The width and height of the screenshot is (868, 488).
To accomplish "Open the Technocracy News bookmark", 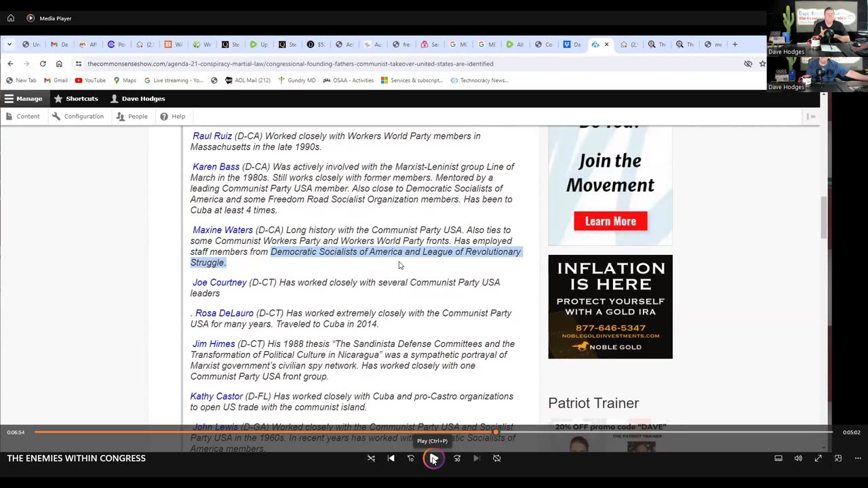I will pyautogui.click(x=479, y=80).
